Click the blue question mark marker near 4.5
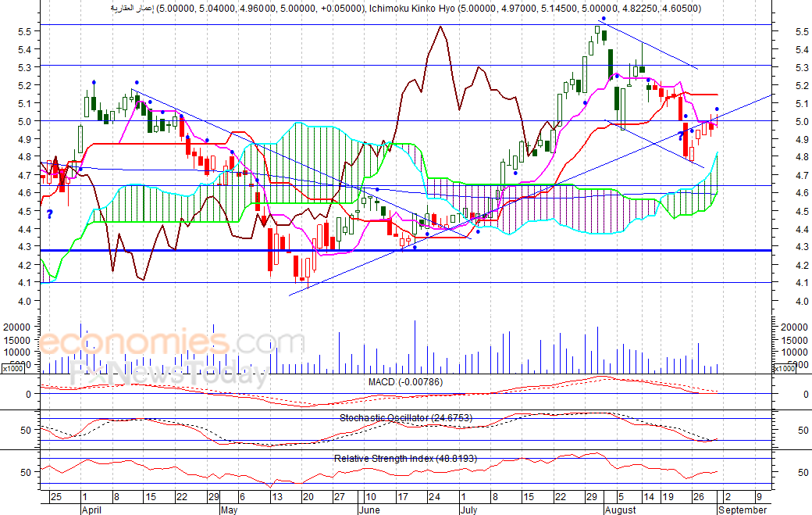 50,214
